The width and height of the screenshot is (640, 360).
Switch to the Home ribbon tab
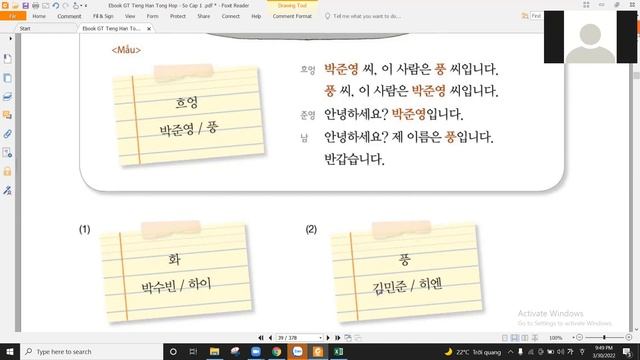point(39,16)
